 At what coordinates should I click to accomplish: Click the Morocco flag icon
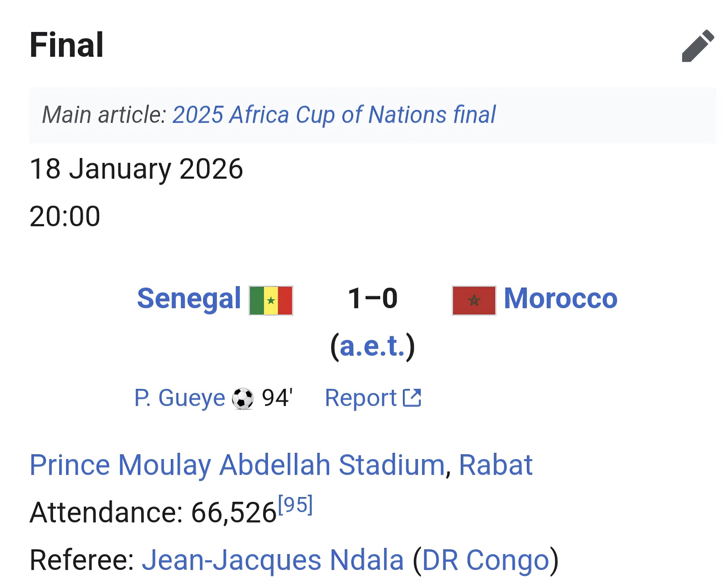[474, 300]
